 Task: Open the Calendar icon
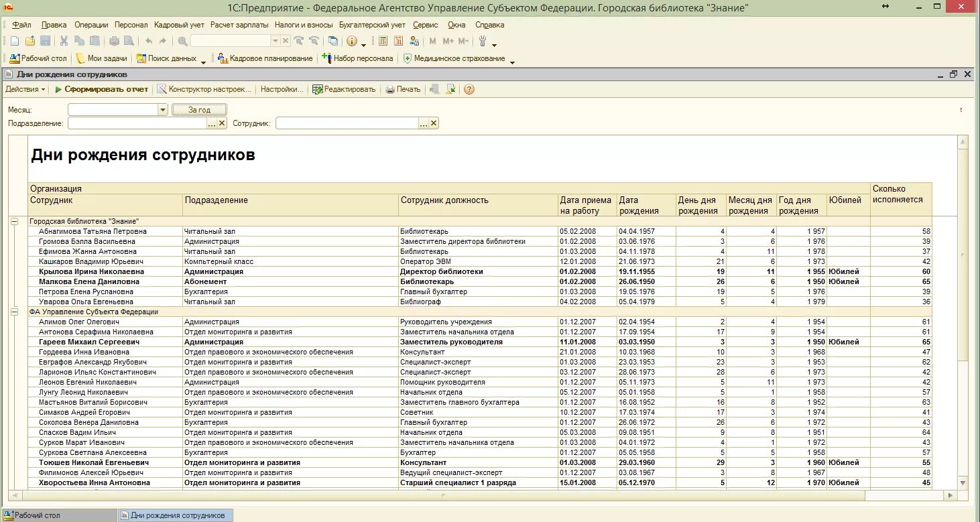(398, 41)
